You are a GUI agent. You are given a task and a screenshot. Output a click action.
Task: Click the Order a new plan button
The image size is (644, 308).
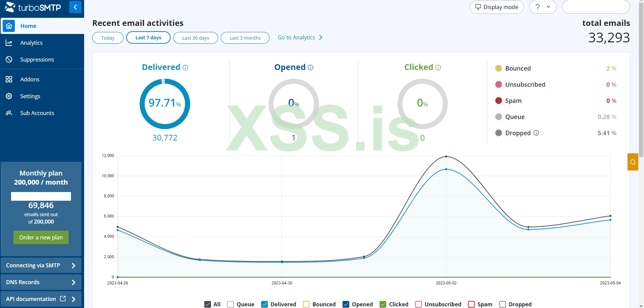41,237
